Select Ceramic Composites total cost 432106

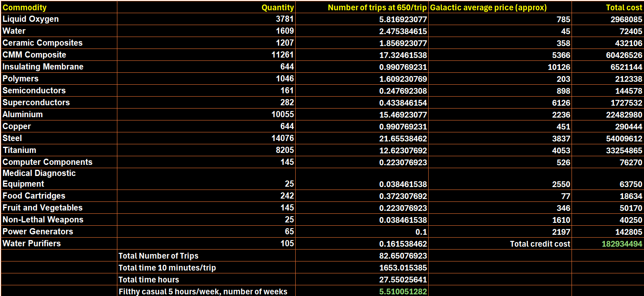pyautogui.click(x=608, y=43)
